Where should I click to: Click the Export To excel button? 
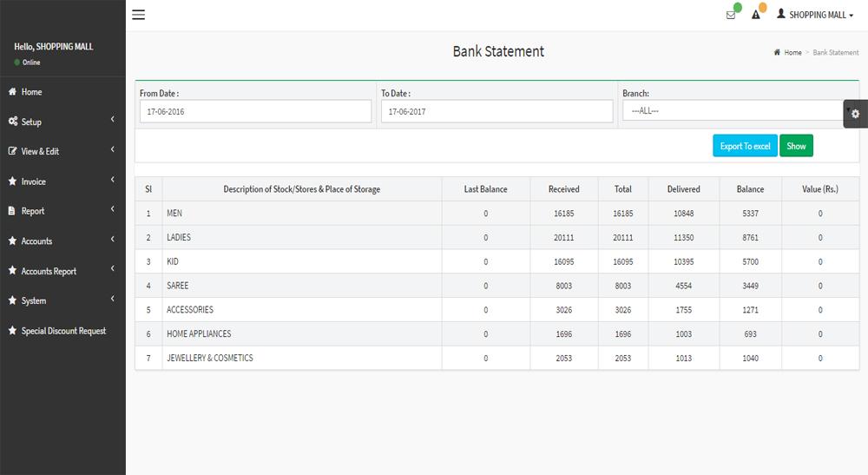click(x=745, y=146)
